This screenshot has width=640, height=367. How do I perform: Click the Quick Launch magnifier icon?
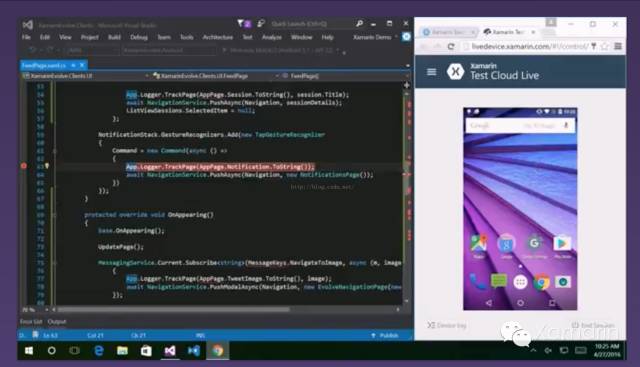click(x=359, y=24)
